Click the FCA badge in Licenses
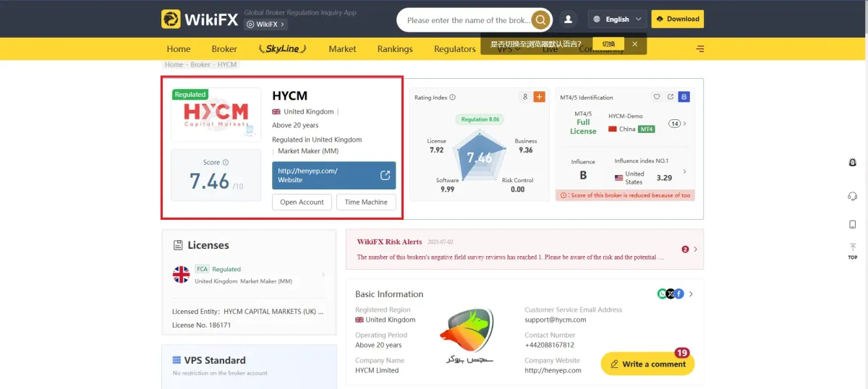868x389 pixels. tap(202, 269)
